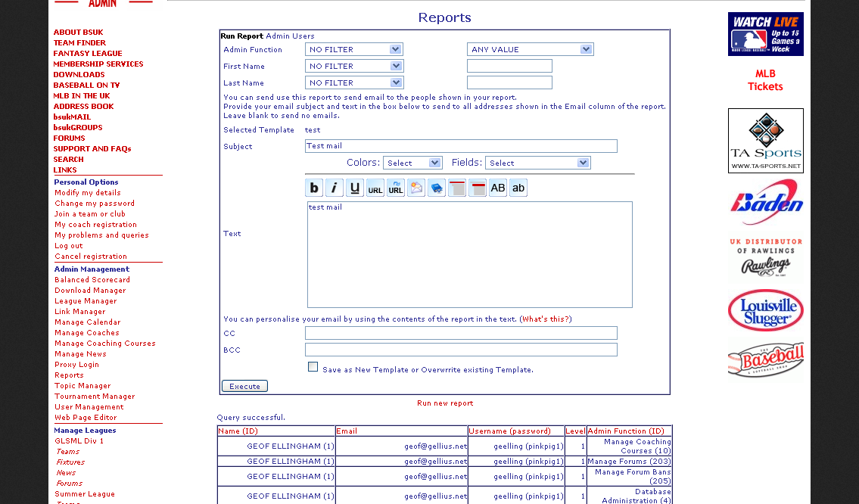859x504 pixels.
Task: Click the email envelope icon in editor toolbar
Action: point(415,188)
